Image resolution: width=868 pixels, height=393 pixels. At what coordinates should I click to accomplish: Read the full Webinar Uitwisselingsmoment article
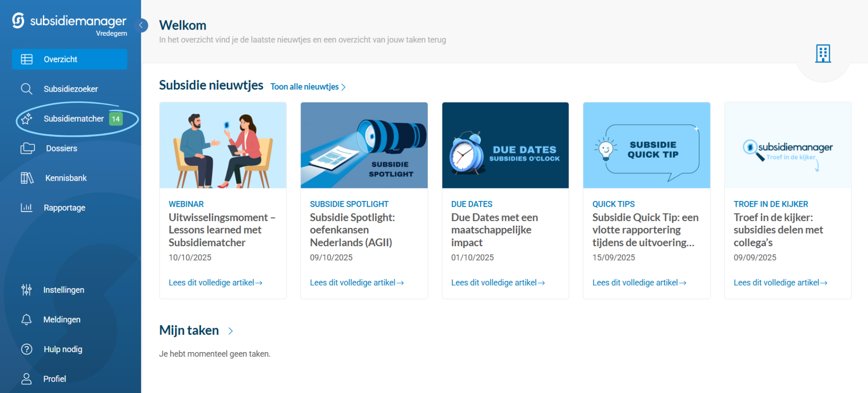(x=215, y=283)
